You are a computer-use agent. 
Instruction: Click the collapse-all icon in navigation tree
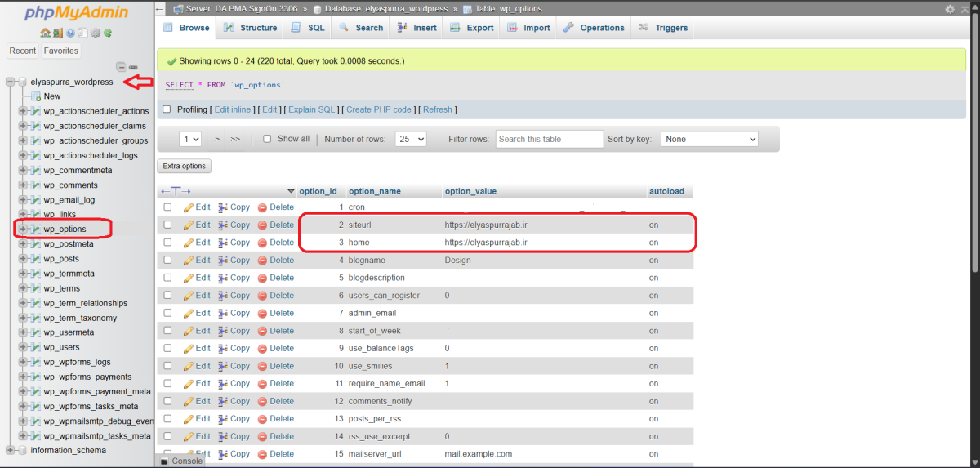[x=121, y=67]
